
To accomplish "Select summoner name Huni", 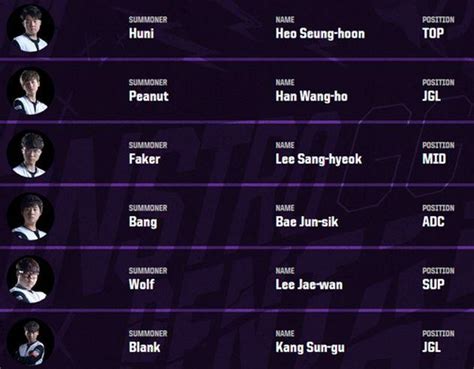I will [141, 33].
